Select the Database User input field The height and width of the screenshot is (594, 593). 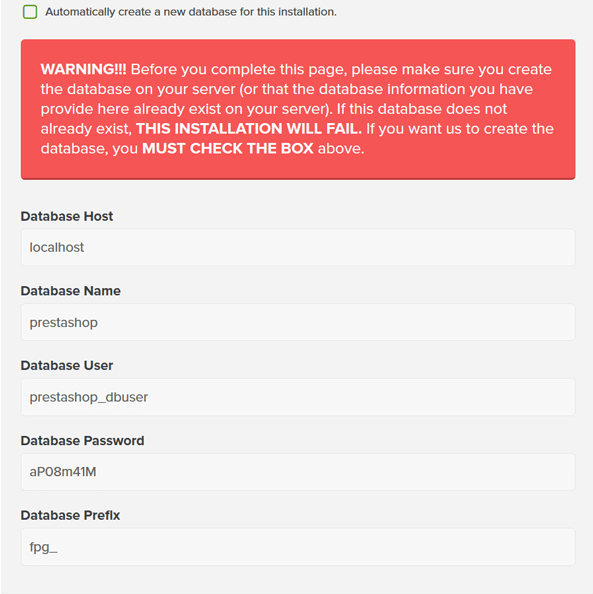coord(298,397)
